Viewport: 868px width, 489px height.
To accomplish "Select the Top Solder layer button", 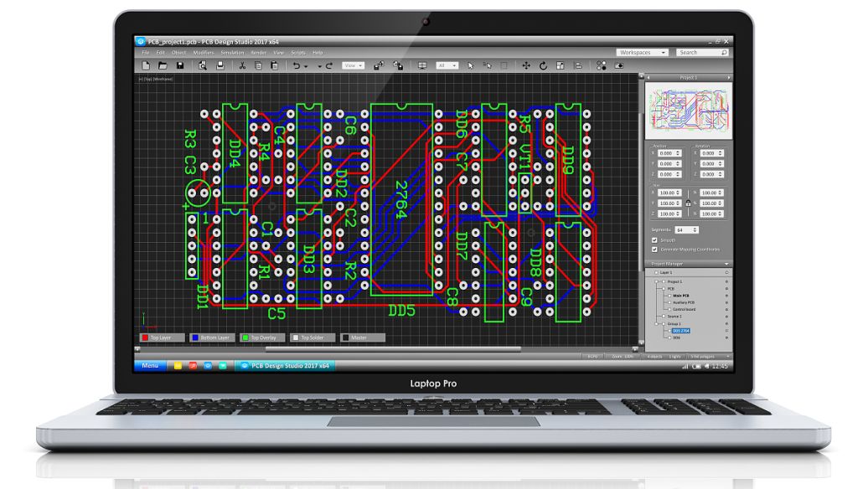I will point(313,337).
